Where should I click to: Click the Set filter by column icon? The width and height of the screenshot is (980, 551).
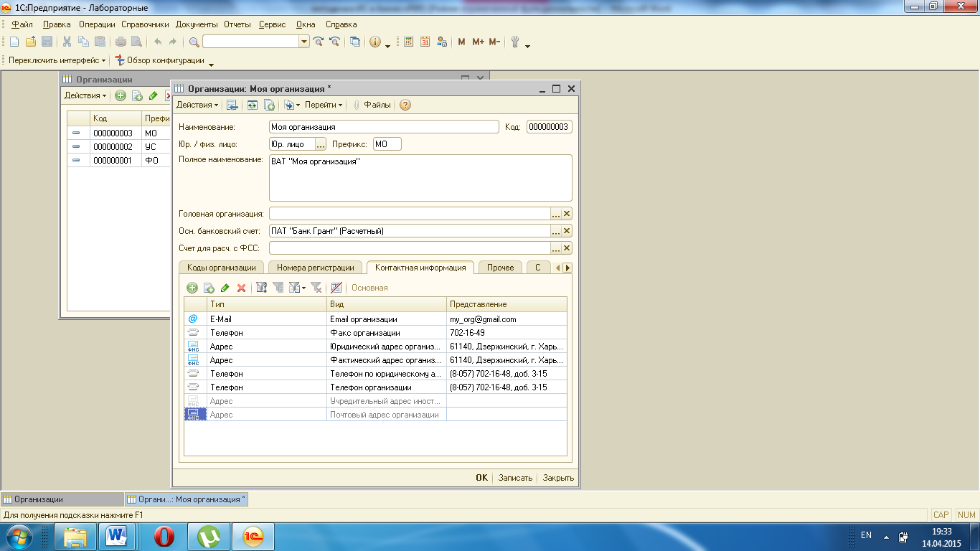[261, 288]
